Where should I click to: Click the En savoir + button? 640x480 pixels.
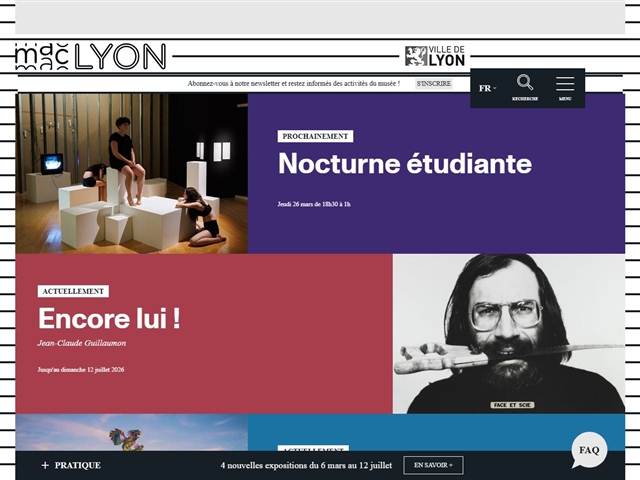coord(433,465)
